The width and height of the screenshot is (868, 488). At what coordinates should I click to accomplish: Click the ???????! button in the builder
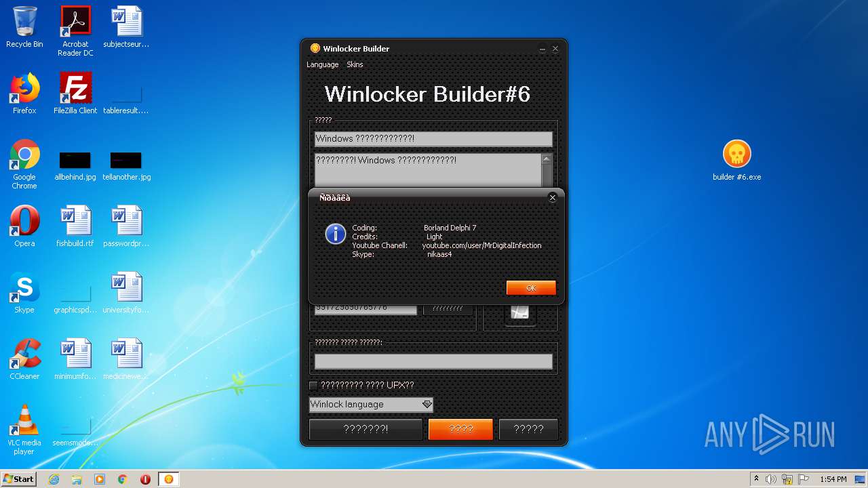[366, 429]
